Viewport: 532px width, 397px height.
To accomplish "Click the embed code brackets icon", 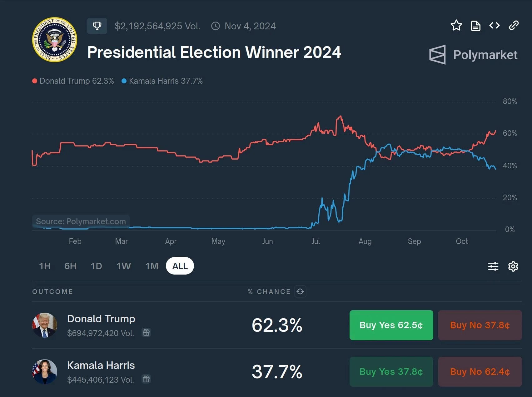I will 494,25.
